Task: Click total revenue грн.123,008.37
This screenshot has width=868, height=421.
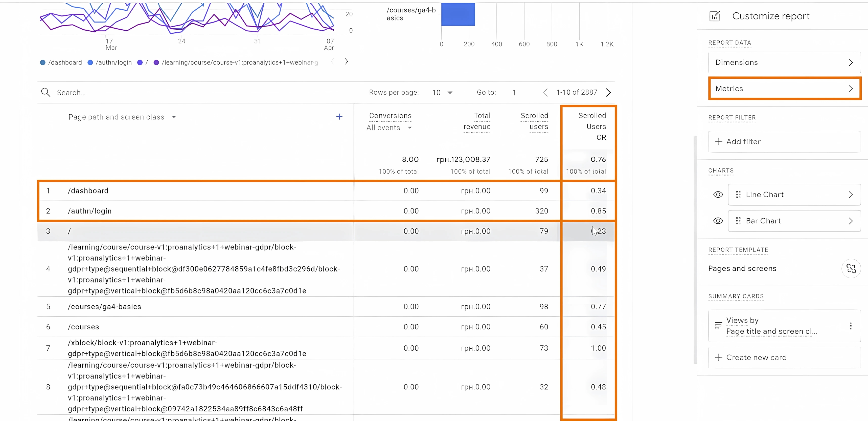Action: [463, 159]
